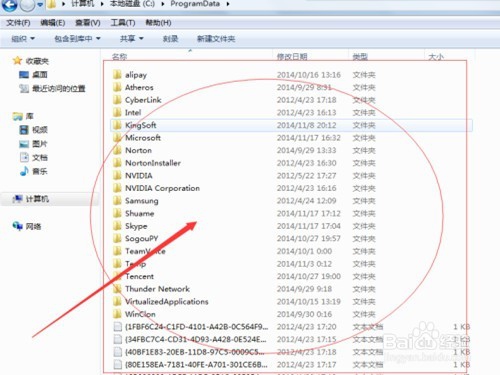Screen dimensions: 500x375
Task: Select the Intel folder icon
Action: tap(117, 112)
